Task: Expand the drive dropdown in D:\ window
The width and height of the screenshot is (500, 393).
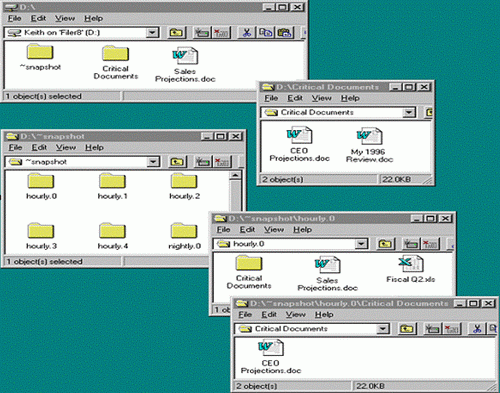Action: point(152,33)
